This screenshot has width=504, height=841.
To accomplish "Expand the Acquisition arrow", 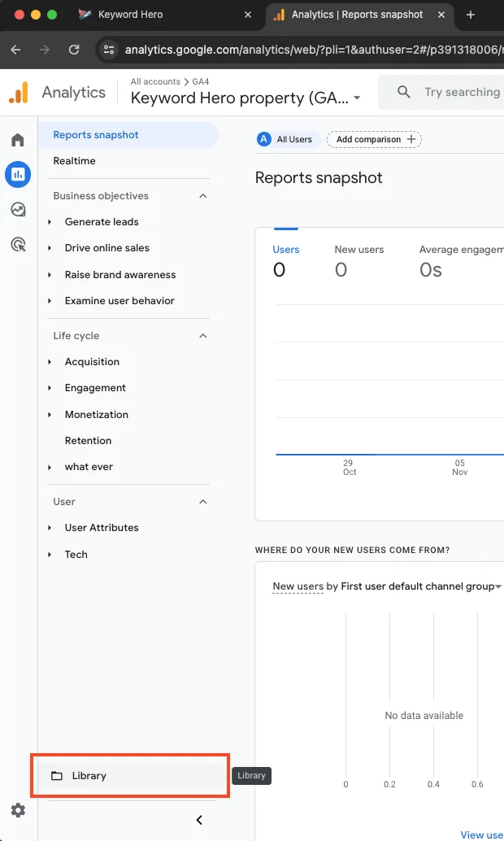I will [50, 362].
